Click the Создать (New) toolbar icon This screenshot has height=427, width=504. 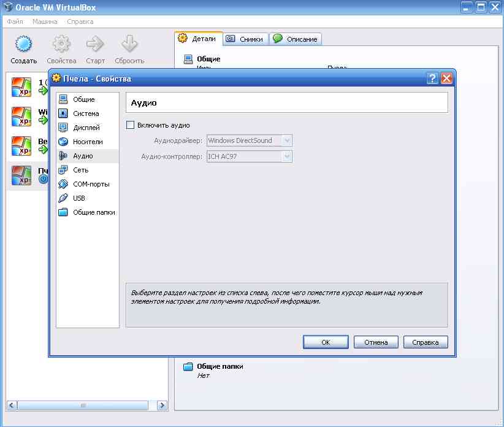(x=23, y=44)
